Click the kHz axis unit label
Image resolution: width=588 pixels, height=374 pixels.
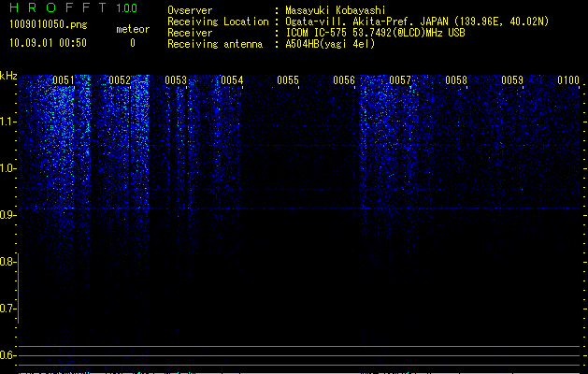click(x=8, y=76)
